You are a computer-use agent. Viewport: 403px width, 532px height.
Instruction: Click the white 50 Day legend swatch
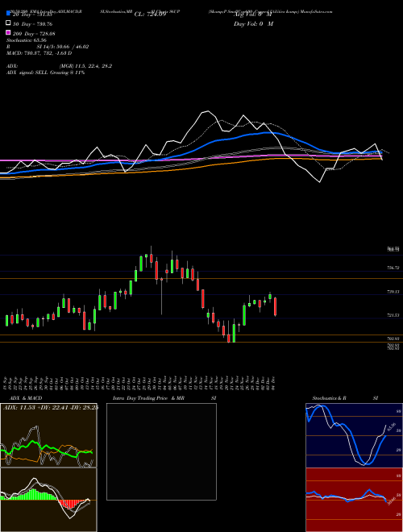tap(9, 23)
